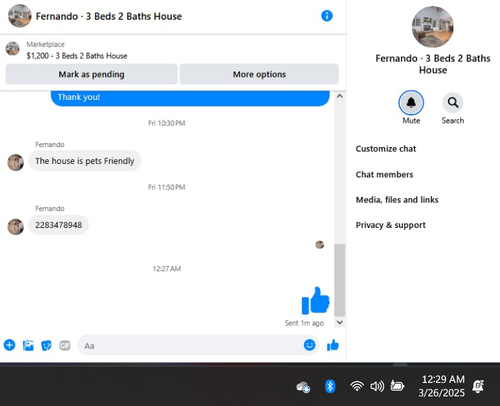
Task: Open the emoji picker in the message box
Action: pos(309,345)
